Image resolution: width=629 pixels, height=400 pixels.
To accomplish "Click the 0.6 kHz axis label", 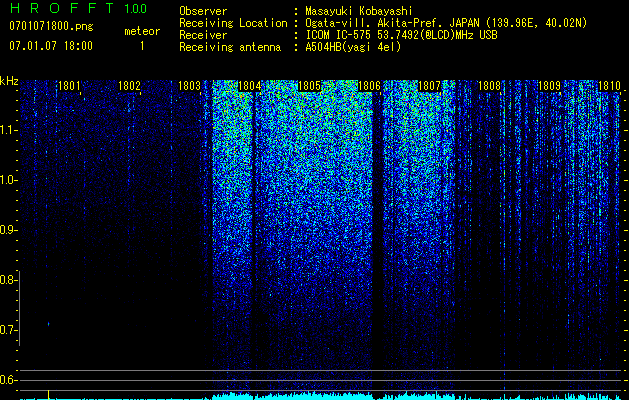I will point(7,380).
